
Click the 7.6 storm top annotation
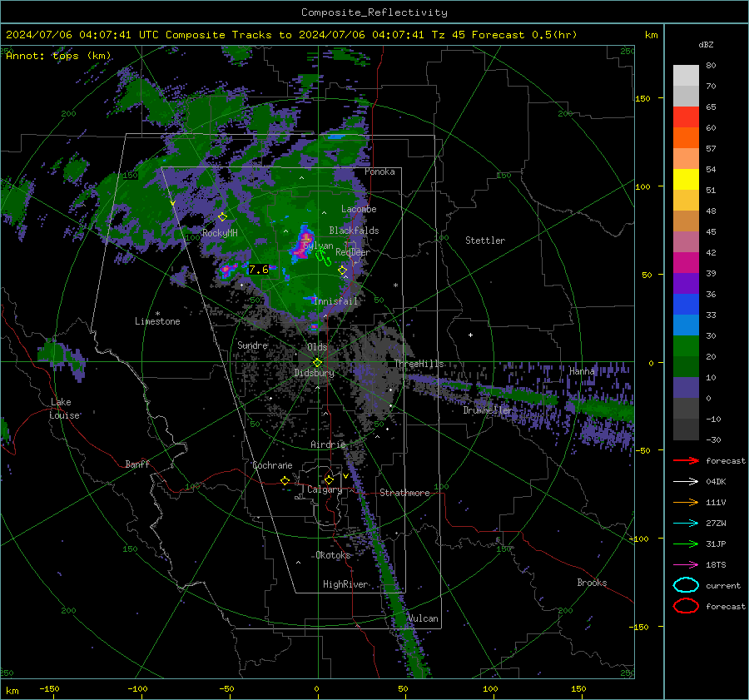pyautogui.click(x=259, y=270)
